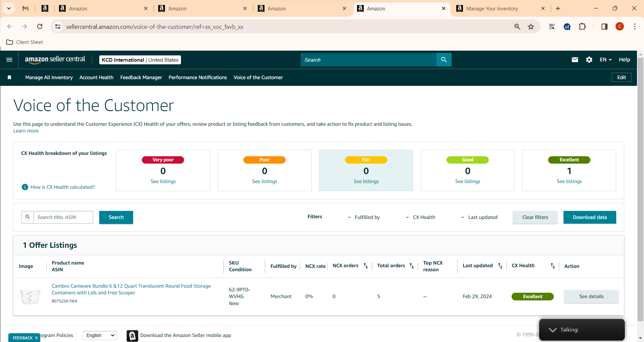Open How is CX Health calculated link
Viewport: 644px width, 342px height.
coord(63,187)
